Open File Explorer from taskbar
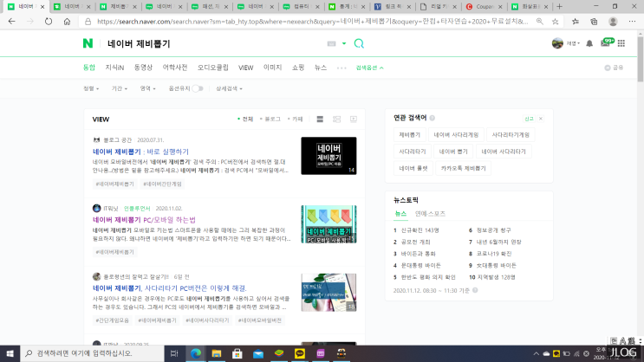644x362 pixels. pos(217,353)
